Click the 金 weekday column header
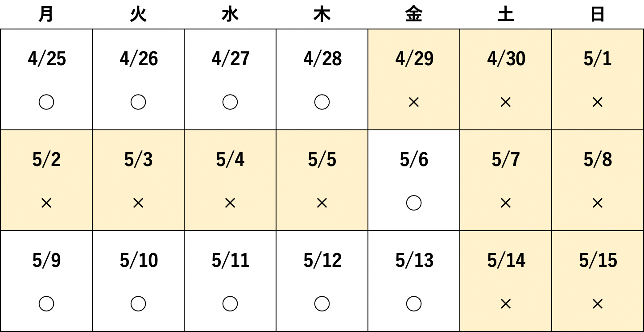Screen dimensions: 644x332 pyautogui.click(x=414, y=15)
